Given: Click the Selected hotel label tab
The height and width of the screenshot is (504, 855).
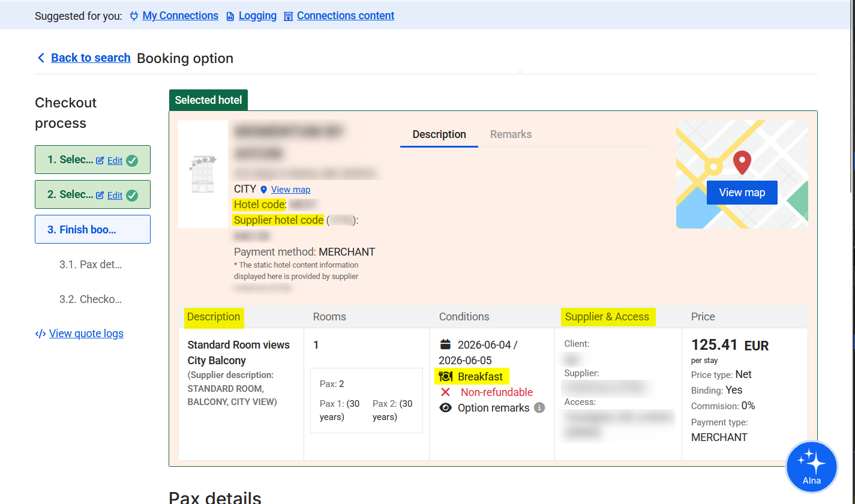Looking at the screenshot, I should tap(208, 100).
